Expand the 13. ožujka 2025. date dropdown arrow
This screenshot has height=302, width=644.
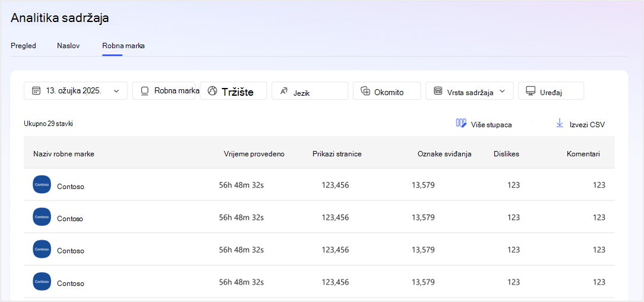[x=116, y=91]
